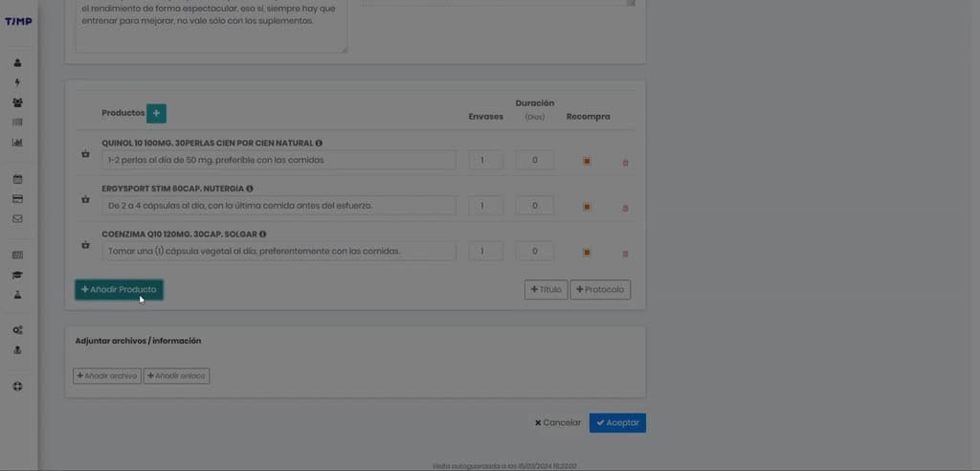Open the gears settings sidebar icon
Screen dimensions: 980x471
pyautogui.click(x=17, y=330)
